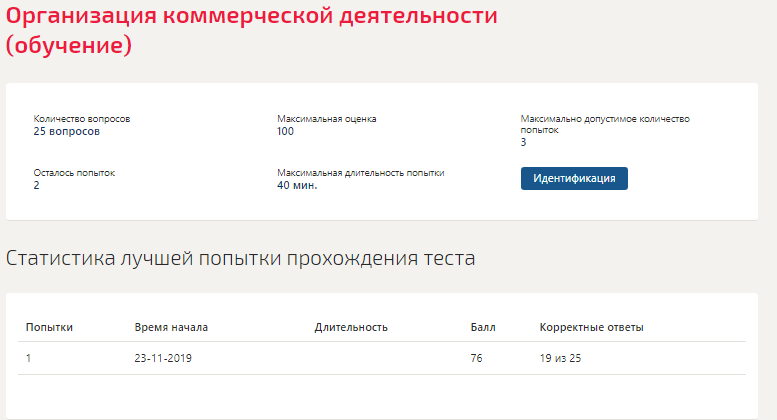
Task: Select attempt number 1 in the table
Action: pyautogui.click(x=29, y=358)
